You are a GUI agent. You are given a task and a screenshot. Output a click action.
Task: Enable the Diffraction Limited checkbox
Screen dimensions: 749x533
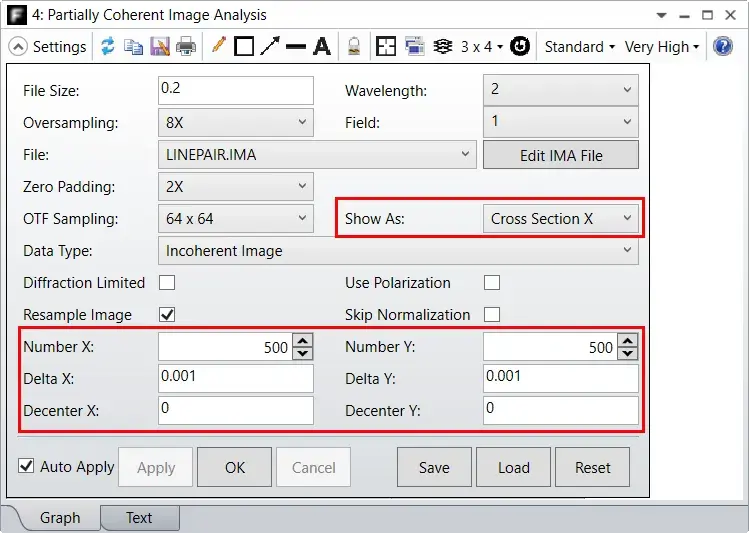click(167, 283)
